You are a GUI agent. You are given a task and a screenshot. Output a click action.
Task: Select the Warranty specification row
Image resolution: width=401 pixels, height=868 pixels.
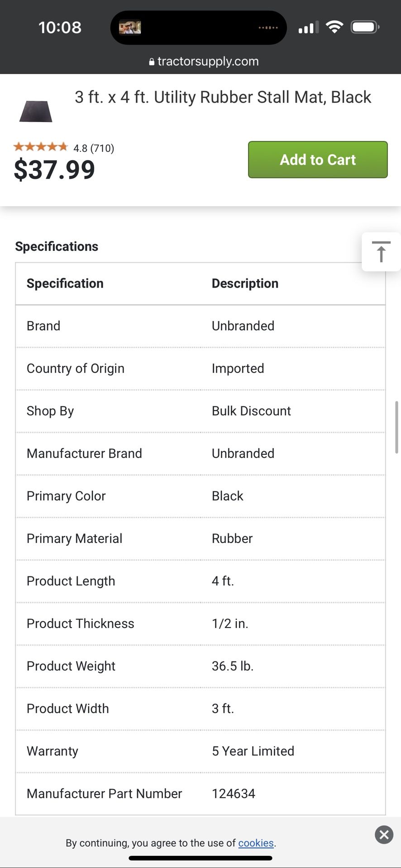(52, 751)
